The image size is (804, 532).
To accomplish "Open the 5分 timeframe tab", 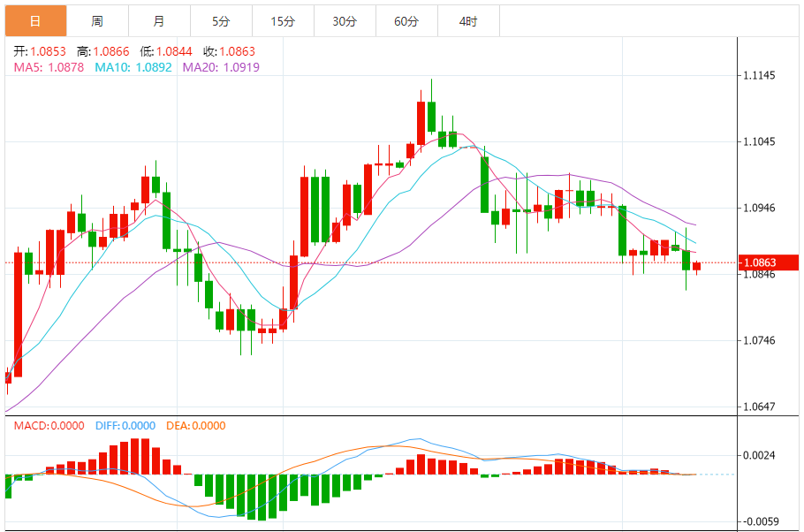I will 221,21.
